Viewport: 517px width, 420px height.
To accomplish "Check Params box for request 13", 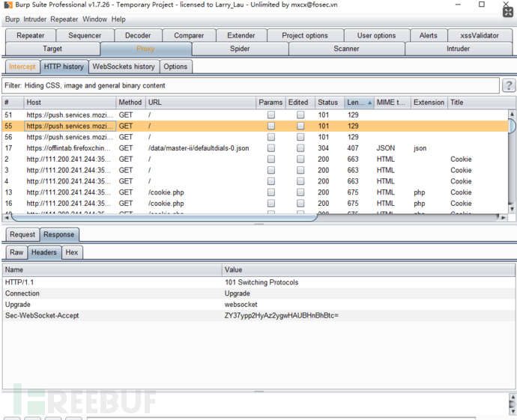I will 271,192.
